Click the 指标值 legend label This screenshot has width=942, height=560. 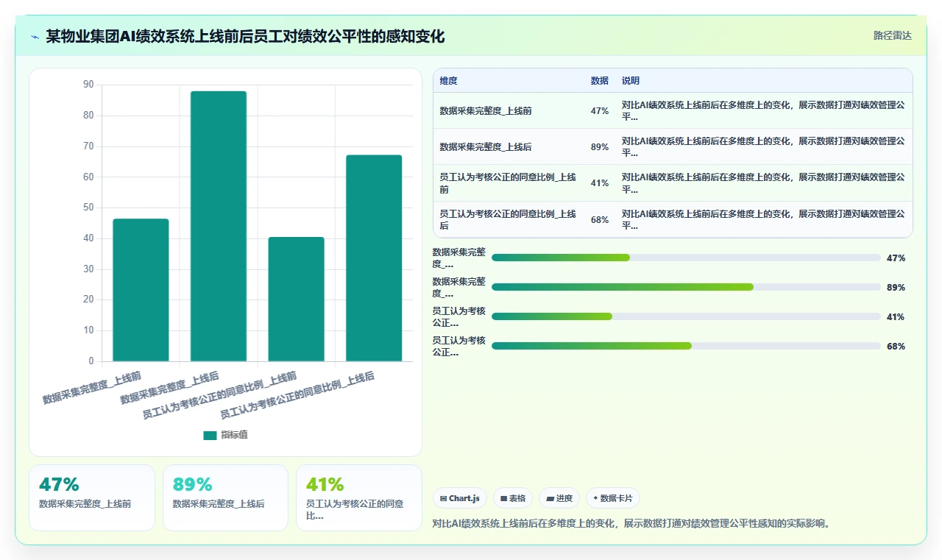234,435
